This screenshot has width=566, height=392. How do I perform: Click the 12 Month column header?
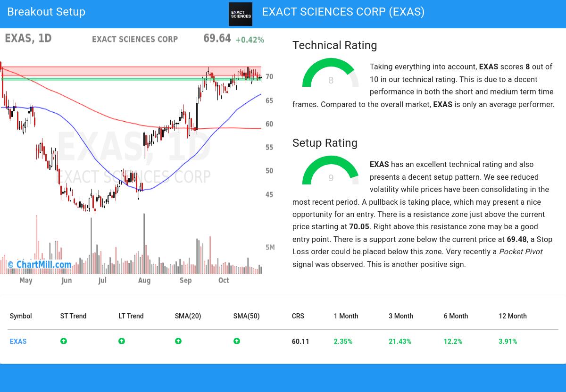coord(513,316)
